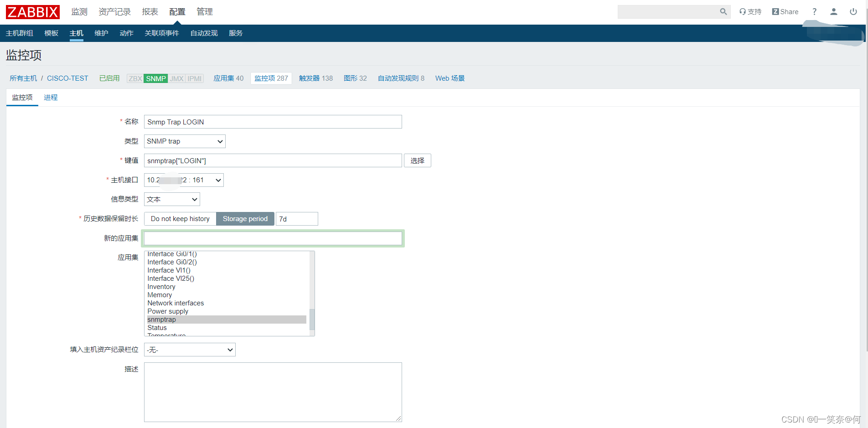Open the 监测 menu
Image resolution: width=868 pixels, height=428 pixels.
coord(79,12)
